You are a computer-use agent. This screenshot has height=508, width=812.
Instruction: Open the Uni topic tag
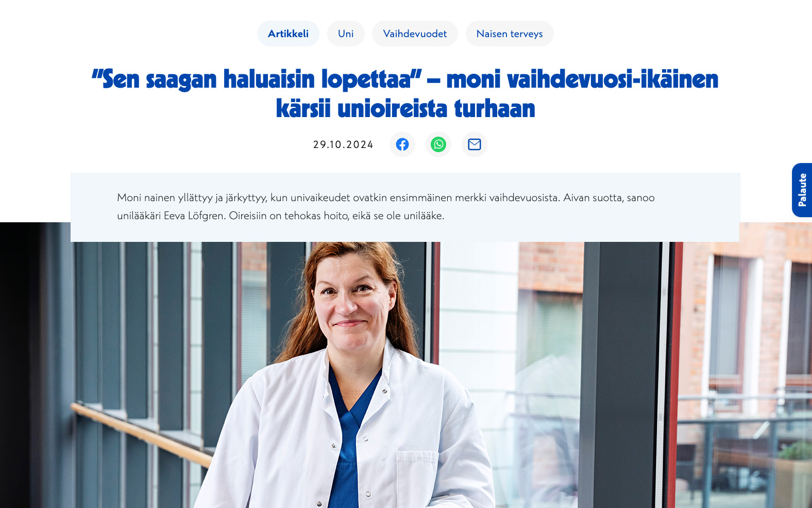[346, 34]
